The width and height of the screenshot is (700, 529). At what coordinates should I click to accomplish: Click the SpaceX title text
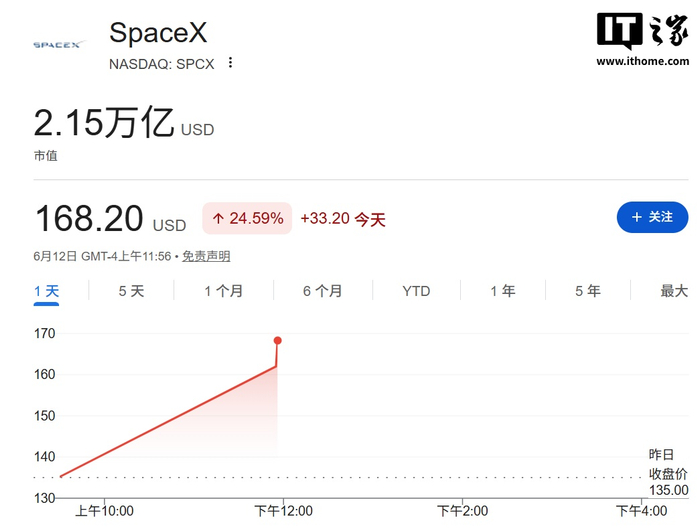coord(158,33)
